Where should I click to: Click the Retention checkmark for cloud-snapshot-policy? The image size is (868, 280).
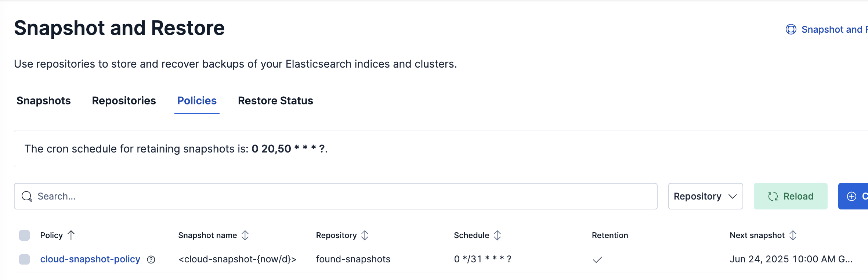point(597,260)
